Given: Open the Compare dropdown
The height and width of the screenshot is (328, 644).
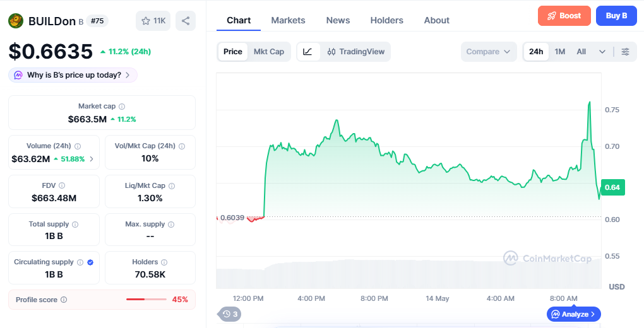Looking at the screenshot, I should click(x=488, y=52).
